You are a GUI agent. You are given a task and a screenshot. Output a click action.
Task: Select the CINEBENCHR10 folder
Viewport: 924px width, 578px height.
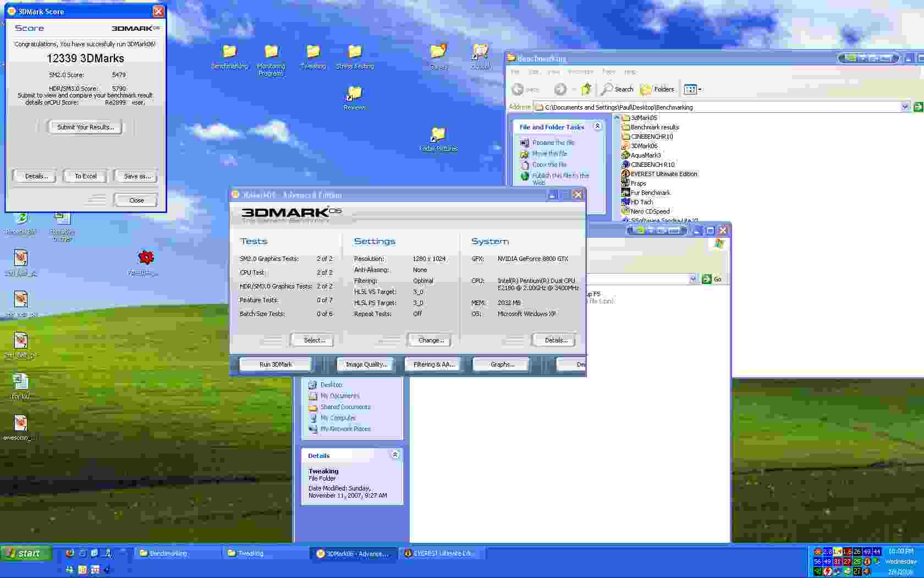[x=647, y=137]
